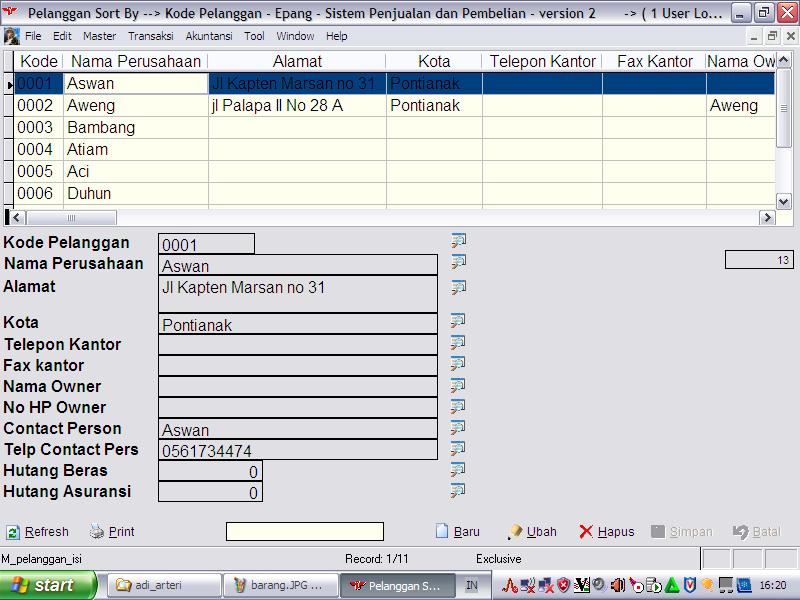Click the lookup icon beside Hutang Asuransi
Viewport: 800px width, 600px height.
pos(459,490)
